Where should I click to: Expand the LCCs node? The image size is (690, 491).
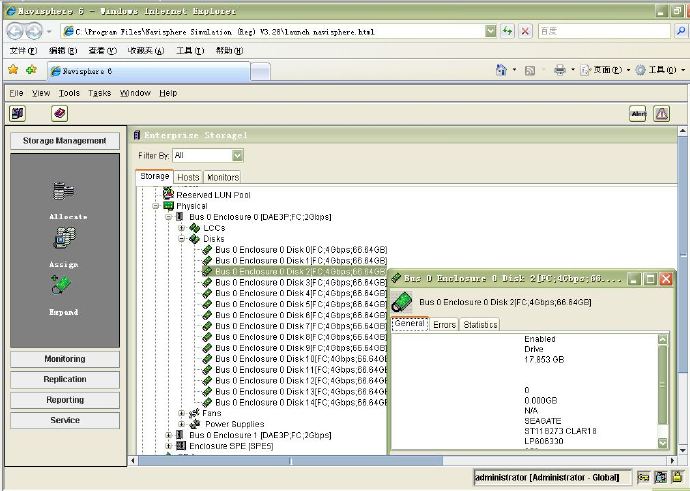(181, 228)
